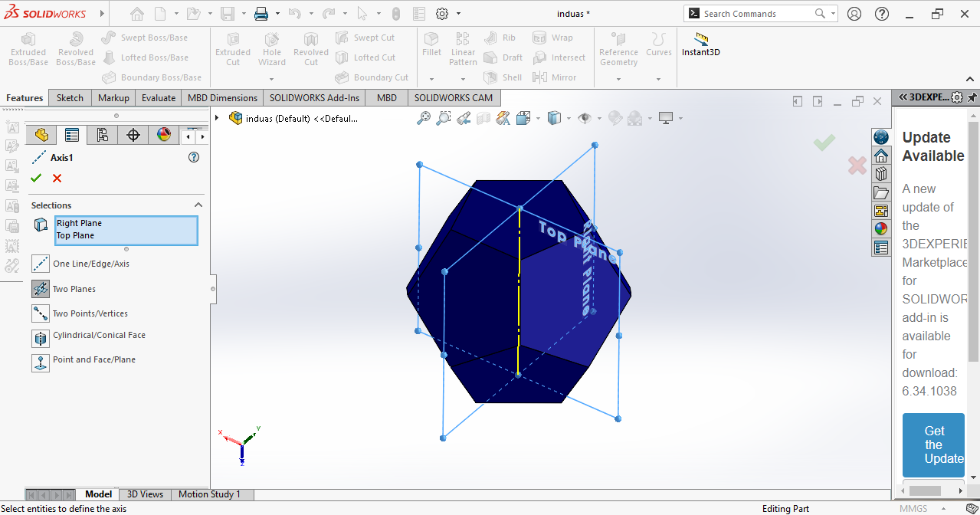Open Display Style cube icon

[x=554, y=118]
